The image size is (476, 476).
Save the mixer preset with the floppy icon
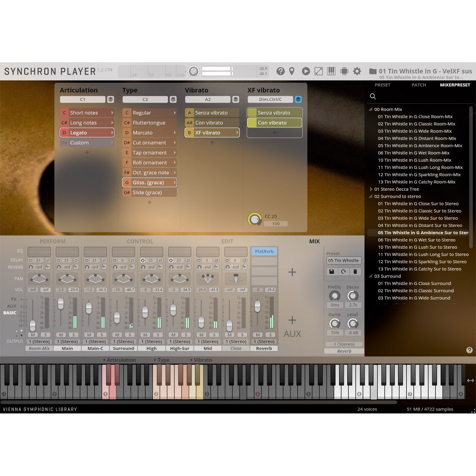click(332, 271)
